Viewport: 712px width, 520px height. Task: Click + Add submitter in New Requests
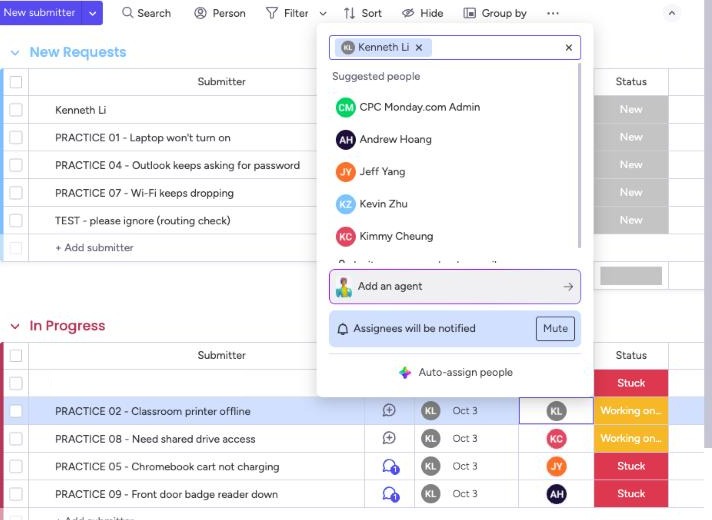click(x=94, y=248)
